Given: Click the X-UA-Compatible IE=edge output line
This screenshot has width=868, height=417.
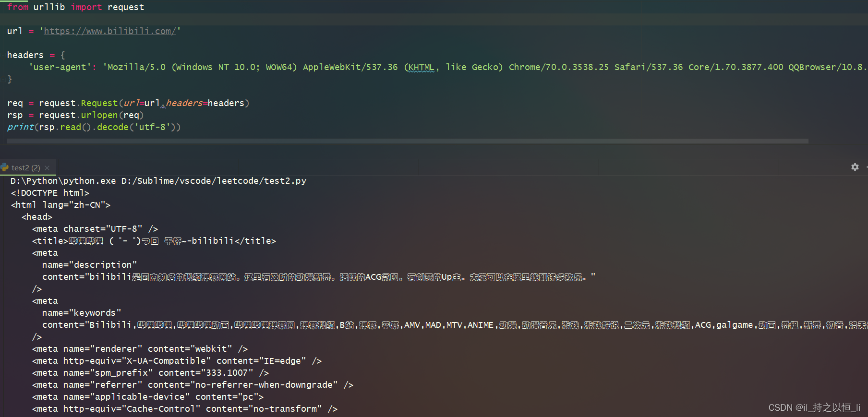Looking at the screenshot, I should (177, 361).
